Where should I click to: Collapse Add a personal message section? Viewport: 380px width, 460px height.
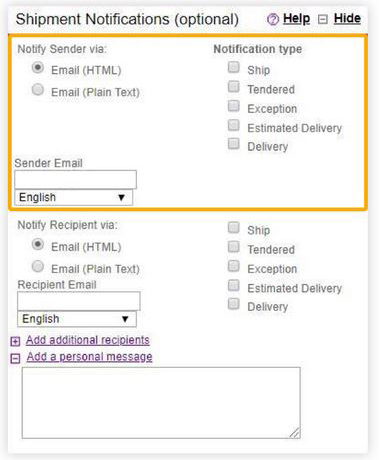(89, 357)
